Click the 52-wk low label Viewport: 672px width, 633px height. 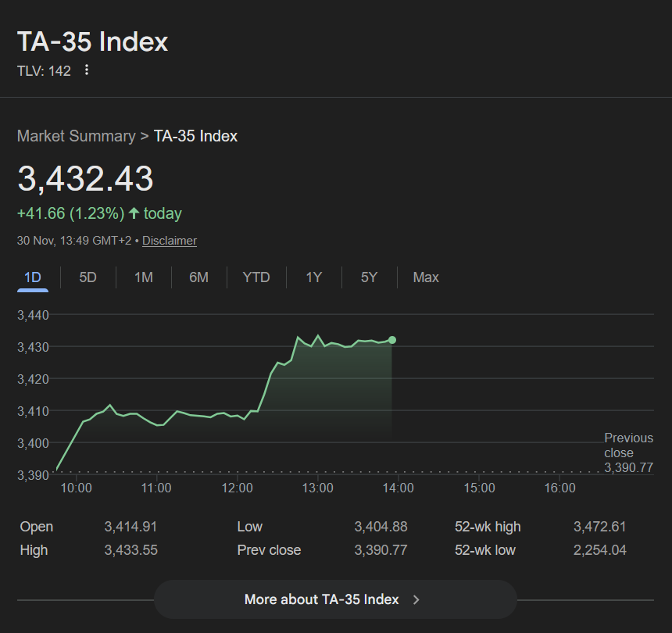tap(485, 550)
